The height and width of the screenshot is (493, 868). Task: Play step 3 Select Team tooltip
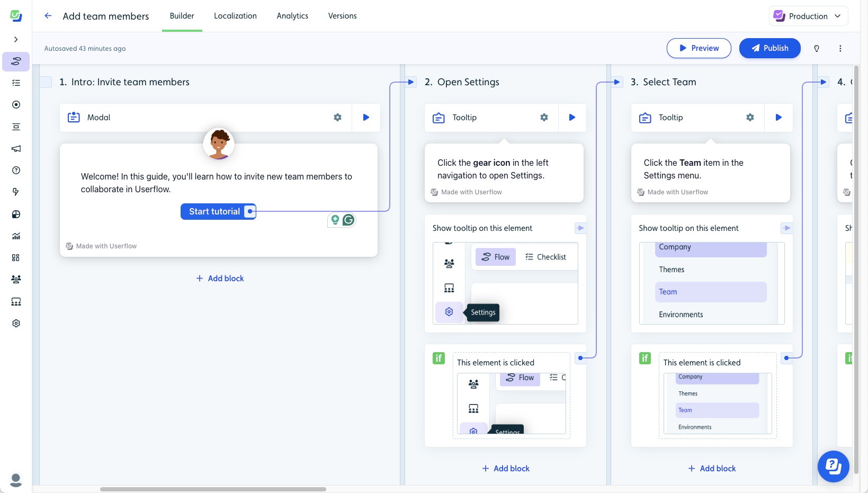tap(778, 118)
